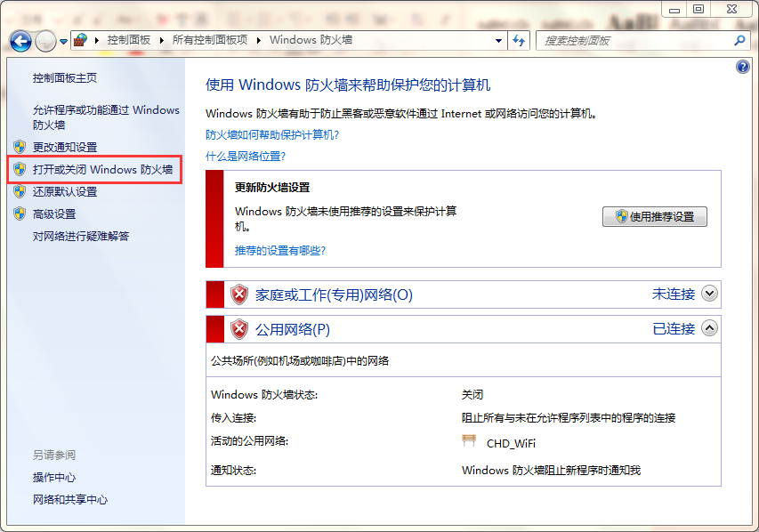This screenshot has width=759, height=532.
Task: Click the CHD_WiFi network name
Action: coord(511,443)
